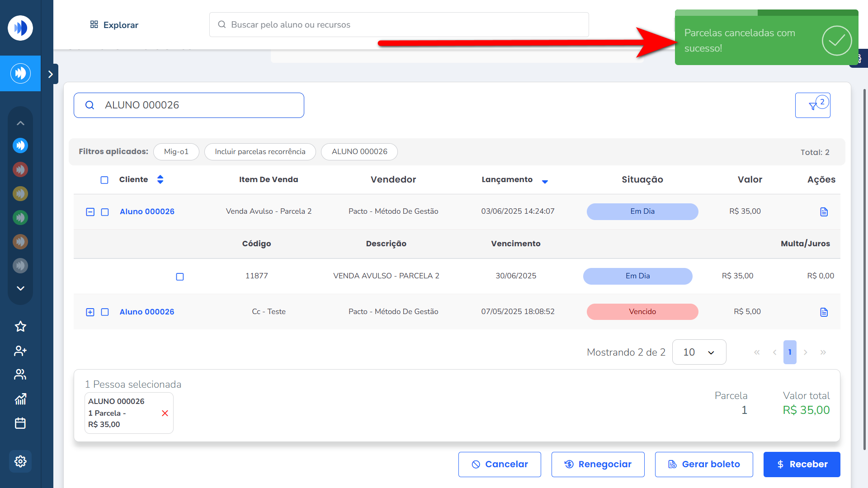Open the settings gear in sidebar
868x488 pixels.
(x=20, y=461)
